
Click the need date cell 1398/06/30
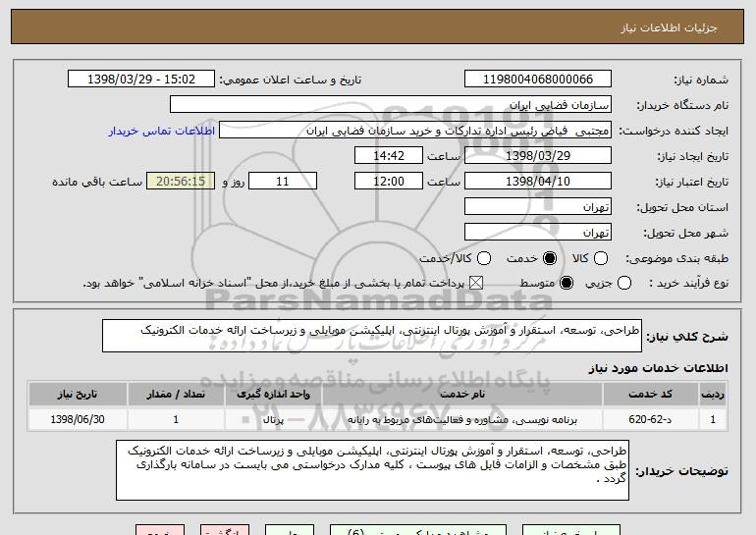tap(78, 419)
